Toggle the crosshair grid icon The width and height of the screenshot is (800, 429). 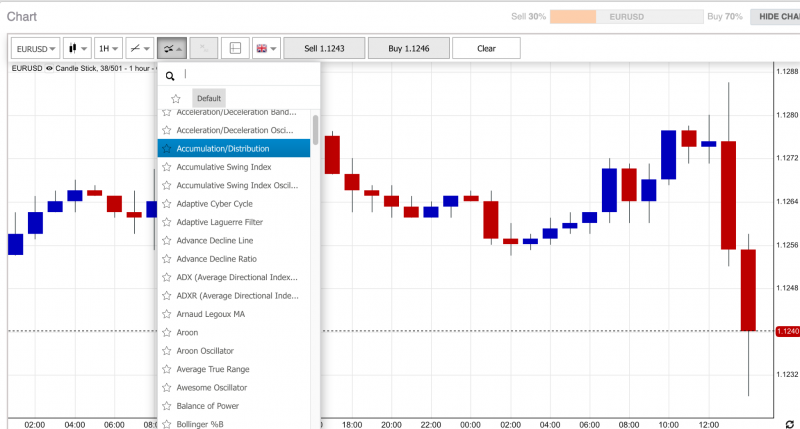[x=235, y=48]
